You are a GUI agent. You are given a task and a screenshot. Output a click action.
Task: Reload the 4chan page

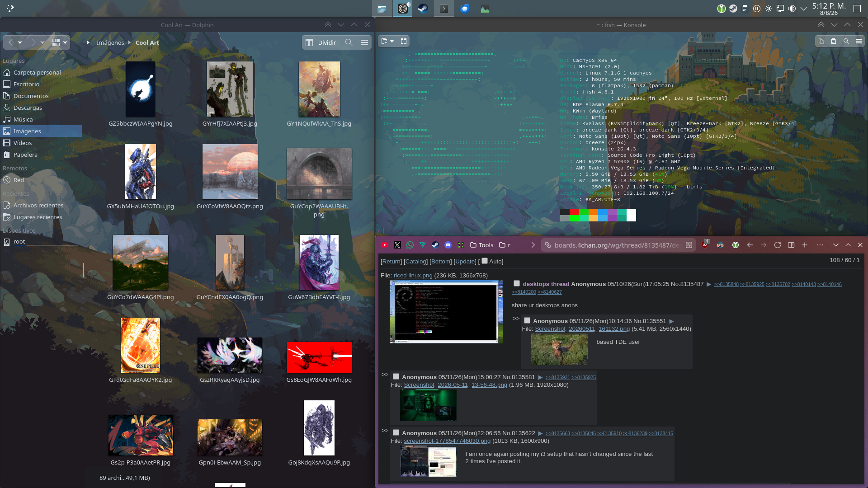click(x=778, y=245)
